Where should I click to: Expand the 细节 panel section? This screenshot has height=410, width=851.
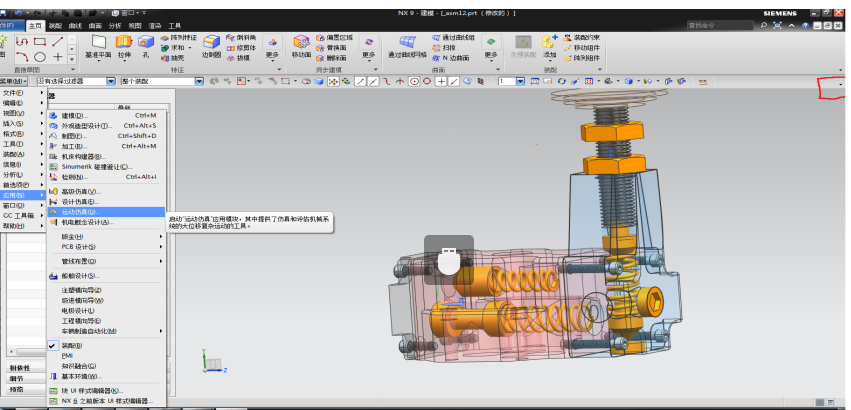26,379
